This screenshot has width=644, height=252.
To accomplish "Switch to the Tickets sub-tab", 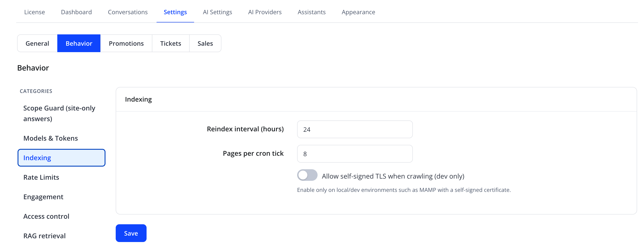I will pos(171,43).
